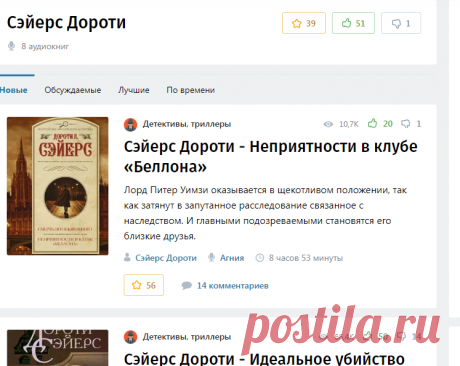460x366 pixels.
Task: Open author link Сэйерс Дороти under description
Action: click(x=166, y=258)
